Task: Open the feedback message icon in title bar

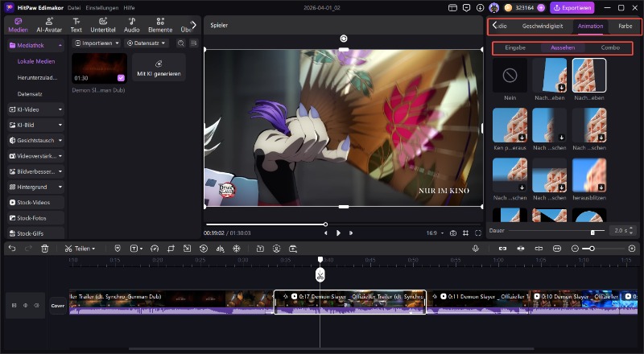Action: [466, 8]
